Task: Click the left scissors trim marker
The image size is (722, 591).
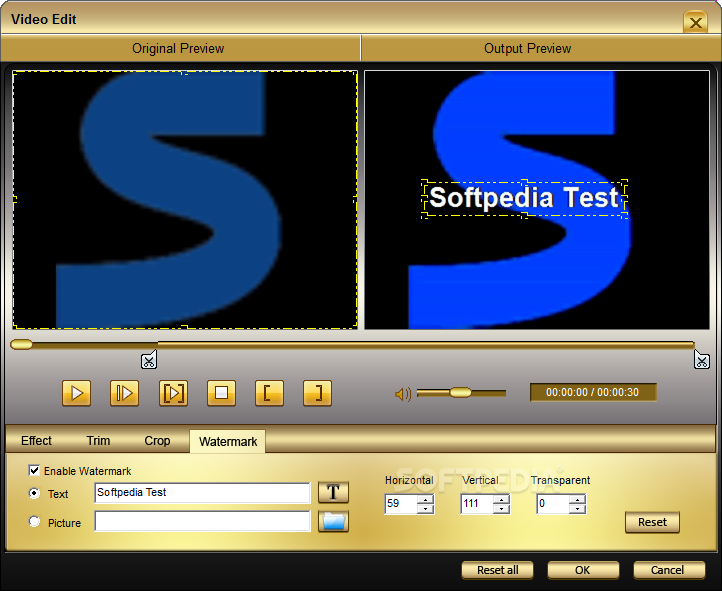Action: pyautogui.click(x=149, y=360)
